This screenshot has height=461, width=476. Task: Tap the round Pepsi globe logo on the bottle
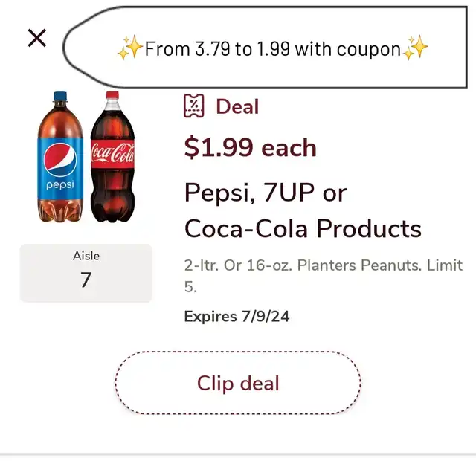point(60,160)
